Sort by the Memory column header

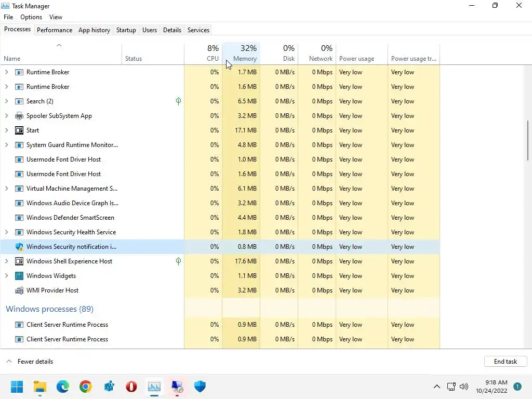[x=241, y=54]
